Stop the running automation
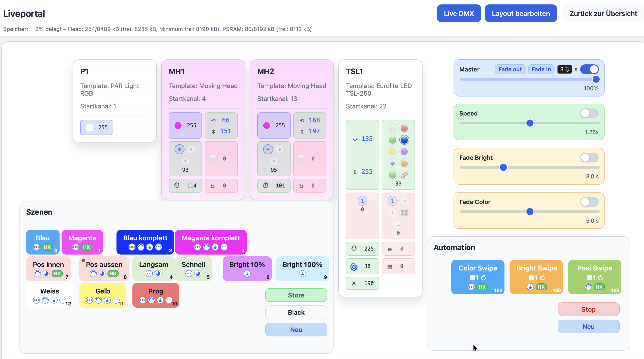644x359 pixels. pyautogui.click(x=588, y=309)
